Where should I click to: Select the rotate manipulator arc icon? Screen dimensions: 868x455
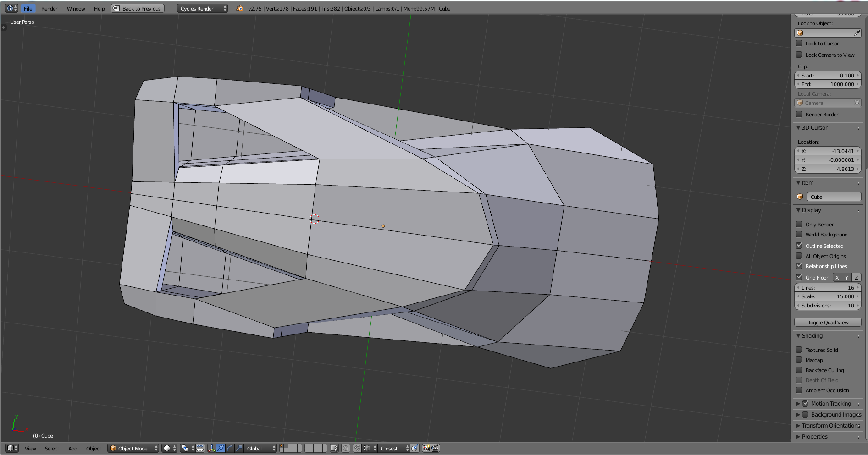[230, 448]
